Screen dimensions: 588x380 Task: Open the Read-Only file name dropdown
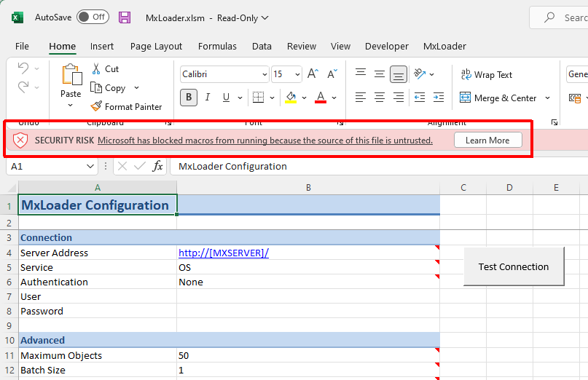(264, 18)
